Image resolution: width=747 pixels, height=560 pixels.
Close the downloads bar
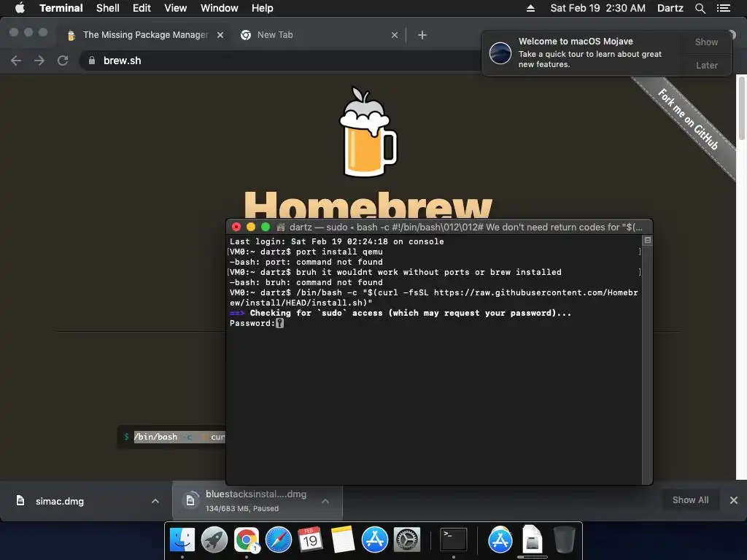(x=734, y=500)
